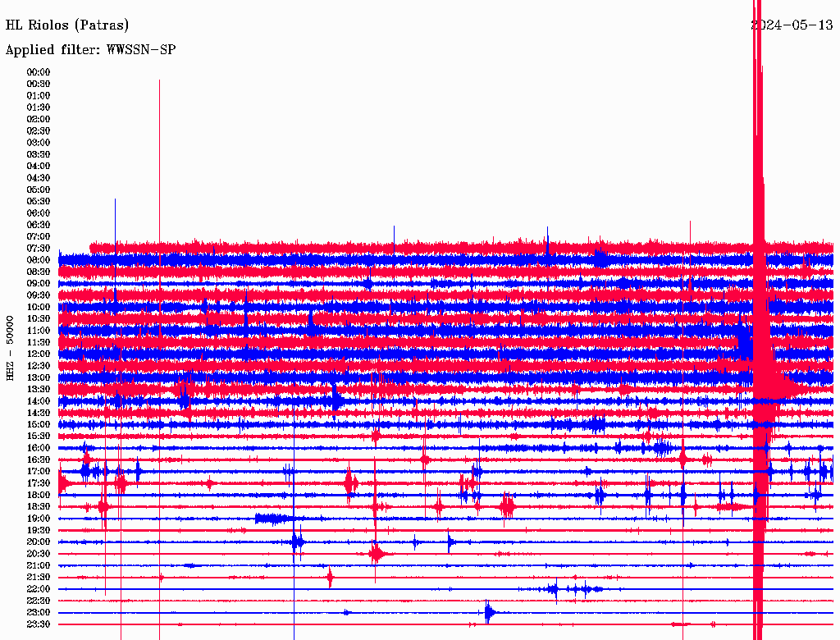This screenshot has height=640, width=840.
Task: Select the 10:30 time label
Action: click(39, 319)
